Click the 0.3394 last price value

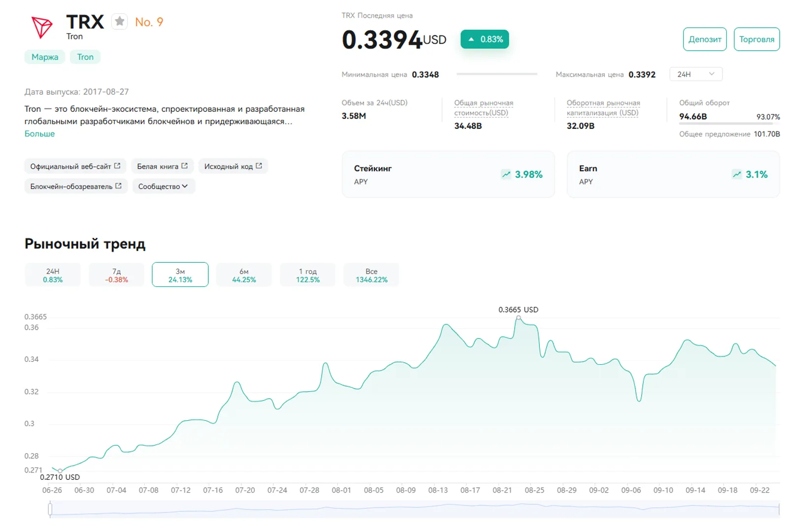382,40
